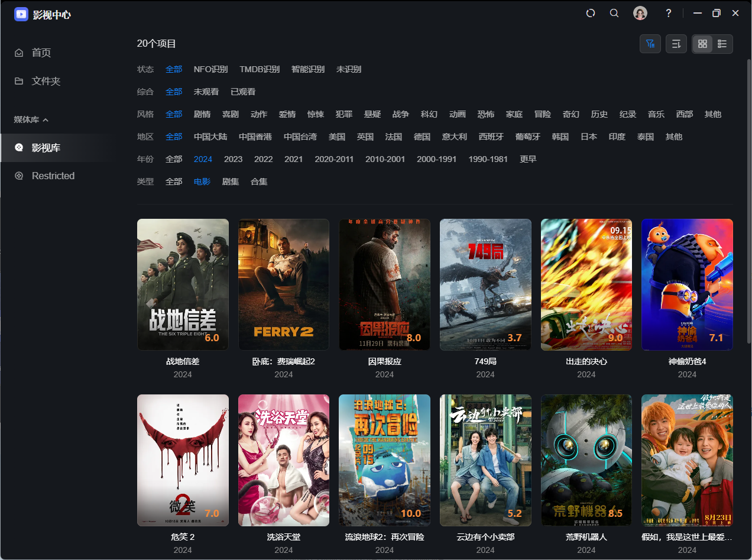
Task: Select year 更早
Action: coord(529,159)
